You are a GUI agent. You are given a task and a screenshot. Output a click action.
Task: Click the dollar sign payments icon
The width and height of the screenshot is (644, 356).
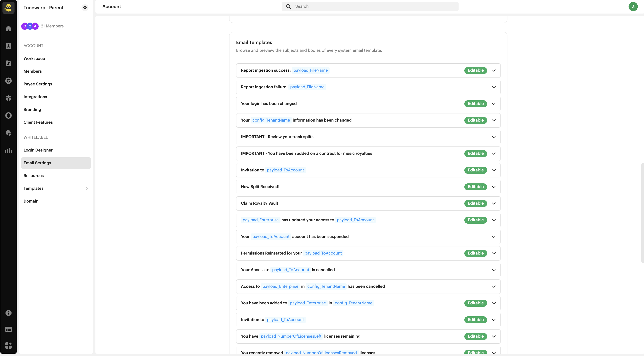(x=8, y=115)
